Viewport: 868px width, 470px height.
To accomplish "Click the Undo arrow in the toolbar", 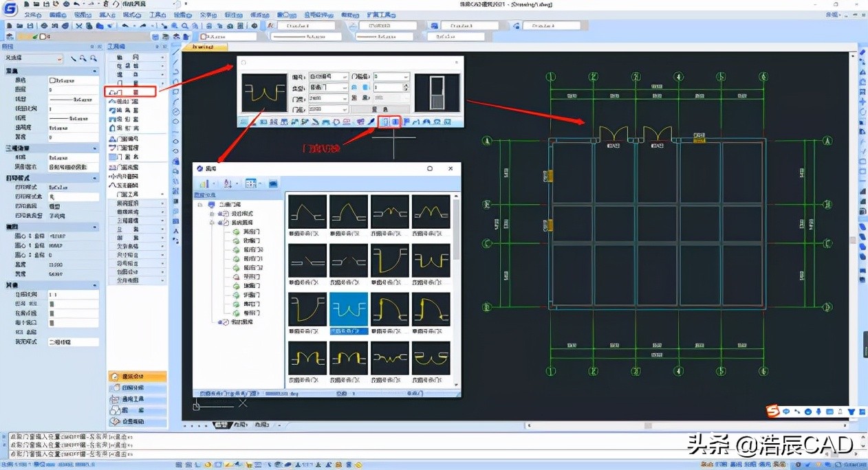I will point(126,25).
